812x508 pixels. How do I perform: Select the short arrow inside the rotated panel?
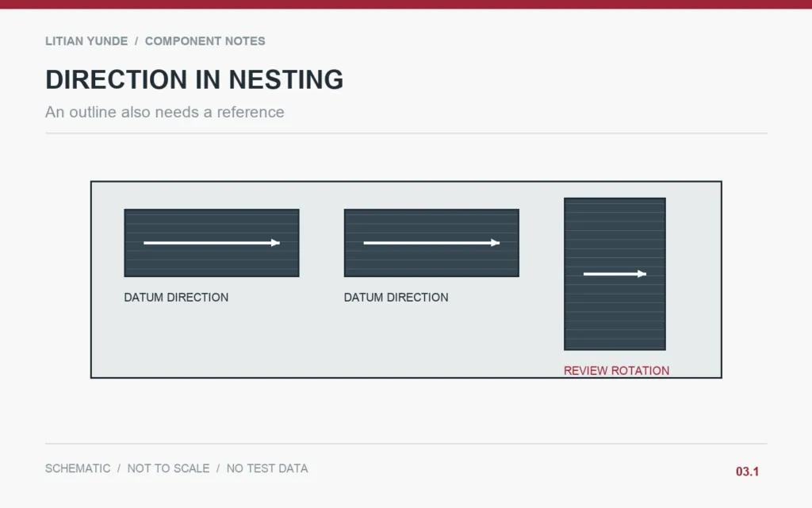[615, 274]
